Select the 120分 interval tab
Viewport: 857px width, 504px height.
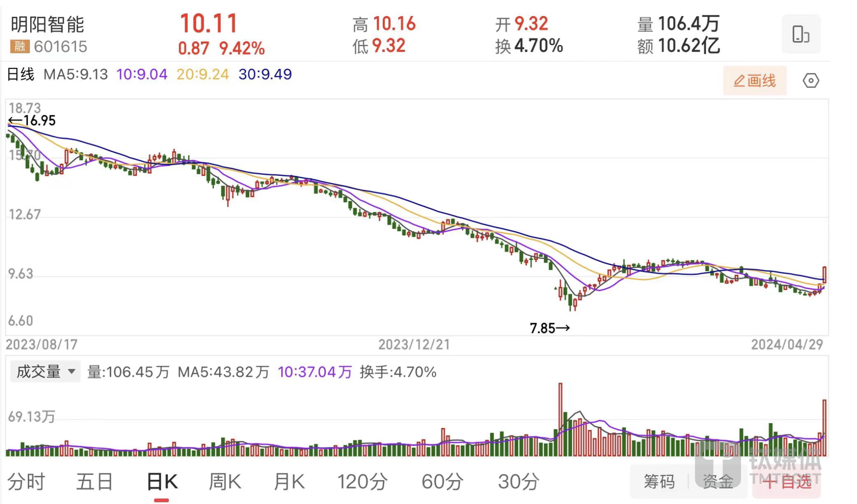point(362,481)
